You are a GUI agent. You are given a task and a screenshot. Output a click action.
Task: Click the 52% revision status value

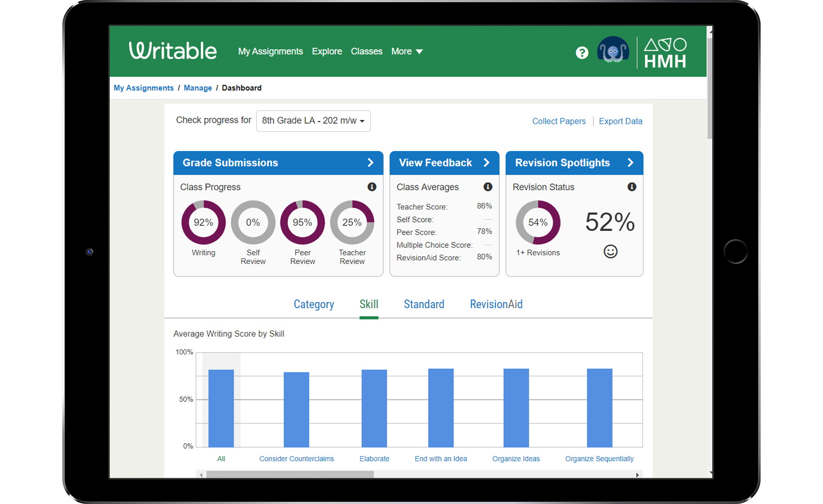(610, 222)
